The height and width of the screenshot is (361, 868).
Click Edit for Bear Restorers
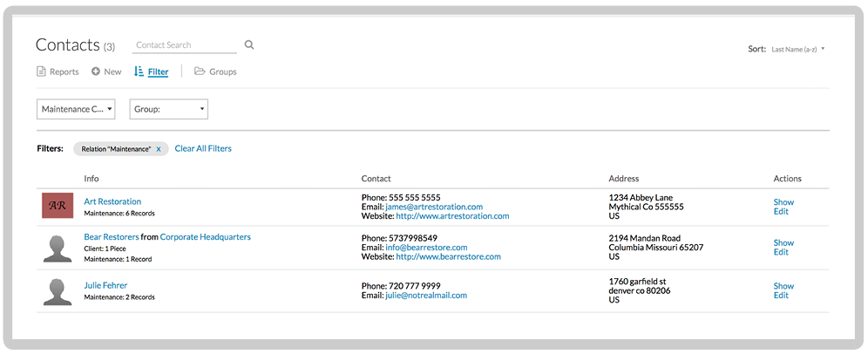tap(781, 252)
